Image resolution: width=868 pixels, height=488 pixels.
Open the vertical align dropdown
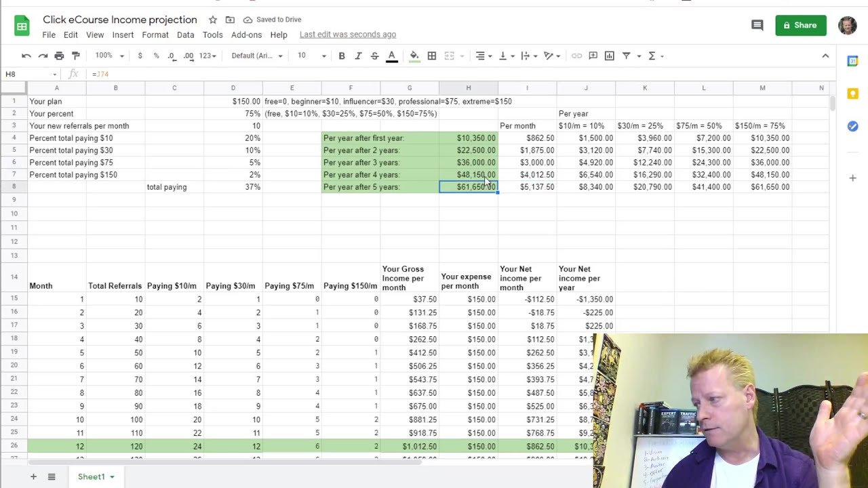[505, 56]
